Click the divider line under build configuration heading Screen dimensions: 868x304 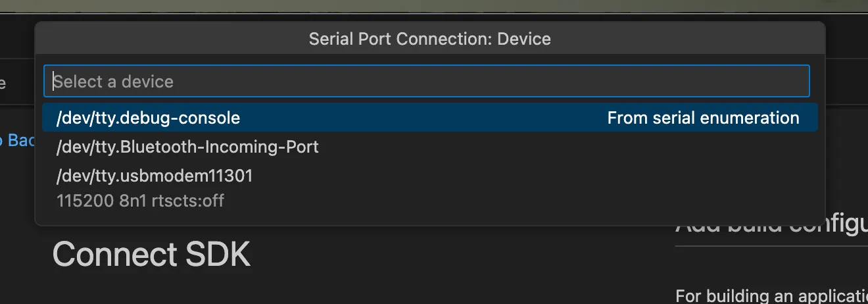coord(771,247)
